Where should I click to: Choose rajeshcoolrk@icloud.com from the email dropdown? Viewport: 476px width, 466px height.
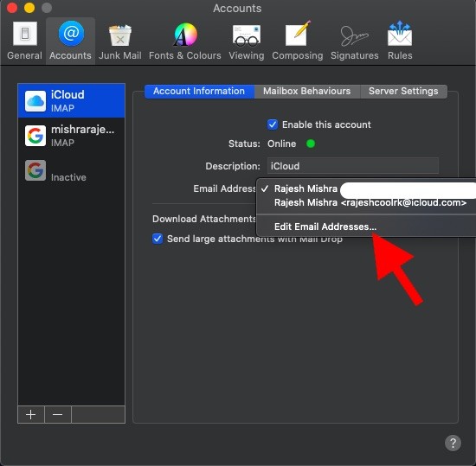pyautogui.click(x=370, y=202)
